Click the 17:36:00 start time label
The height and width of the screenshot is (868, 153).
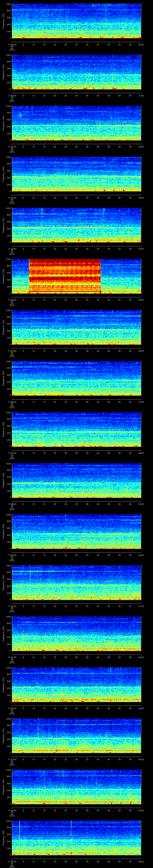[x=12, y=402]
